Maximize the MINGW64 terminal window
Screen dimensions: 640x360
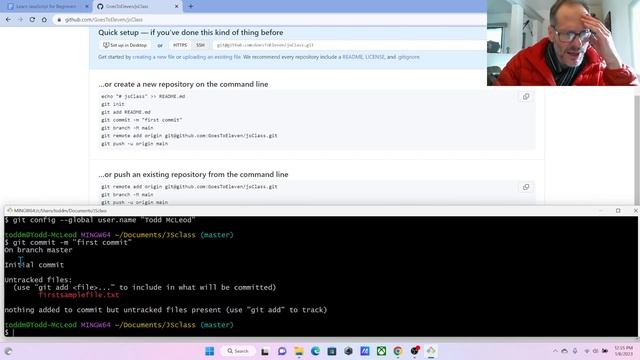[618, 211]
